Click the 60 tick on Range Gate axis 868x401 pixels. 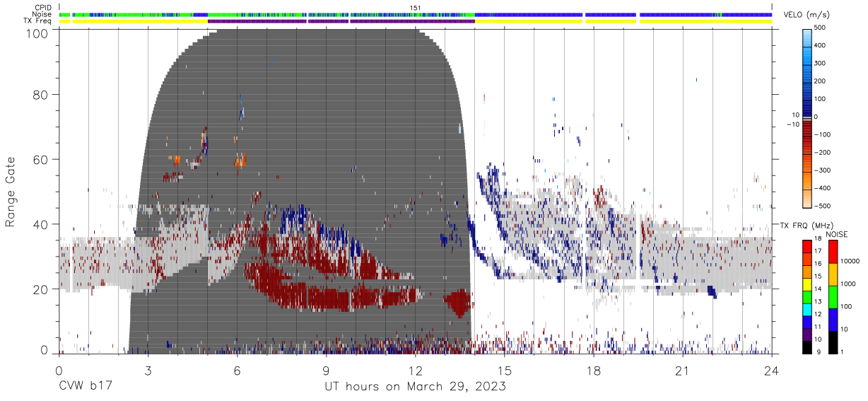tap(40, 159)
